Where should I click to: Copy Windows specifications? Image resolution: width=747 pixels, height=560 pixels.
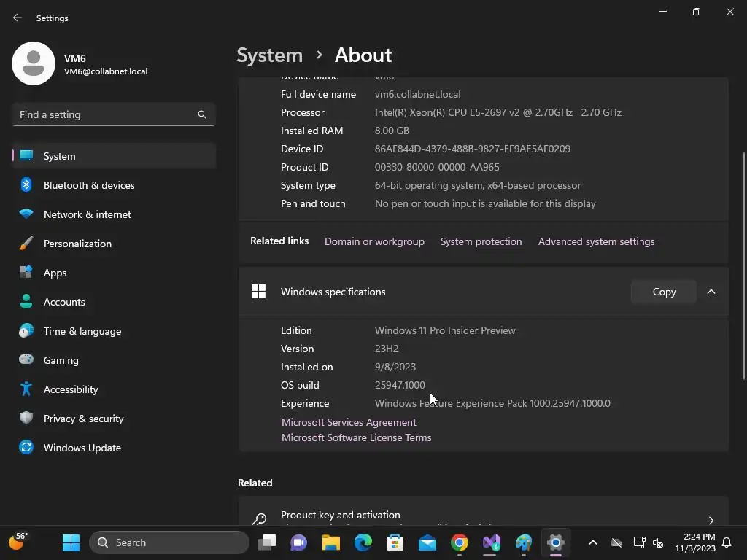pyautogui.click(x=664, y=292)
